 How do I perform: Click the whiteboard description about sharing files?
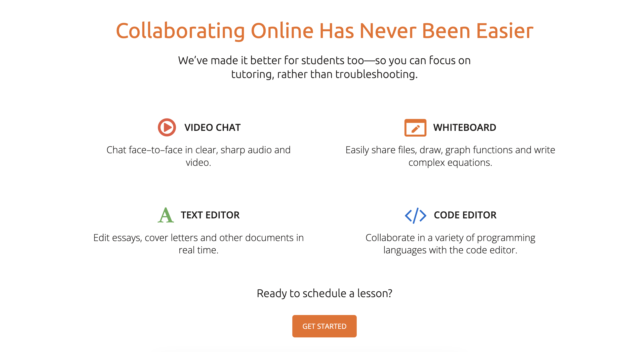(x=450, y=156)
